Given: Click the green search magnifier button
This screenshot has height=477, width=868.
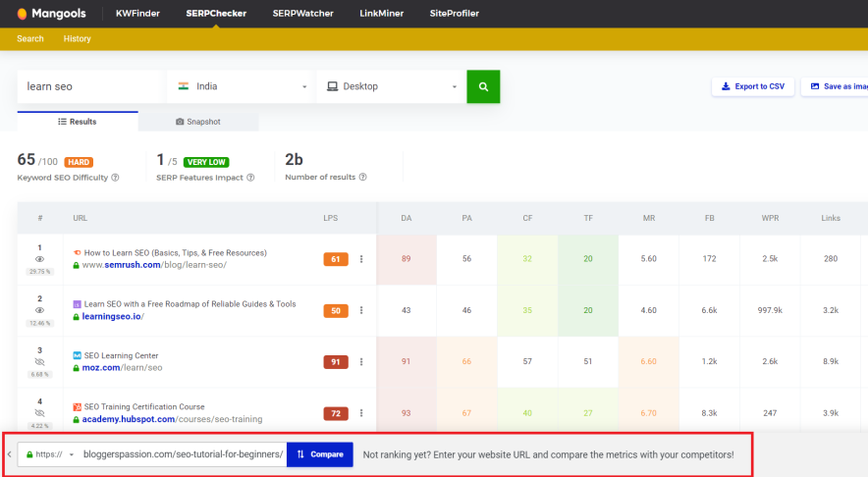Looking at the screenshot, I should (483, 86).
